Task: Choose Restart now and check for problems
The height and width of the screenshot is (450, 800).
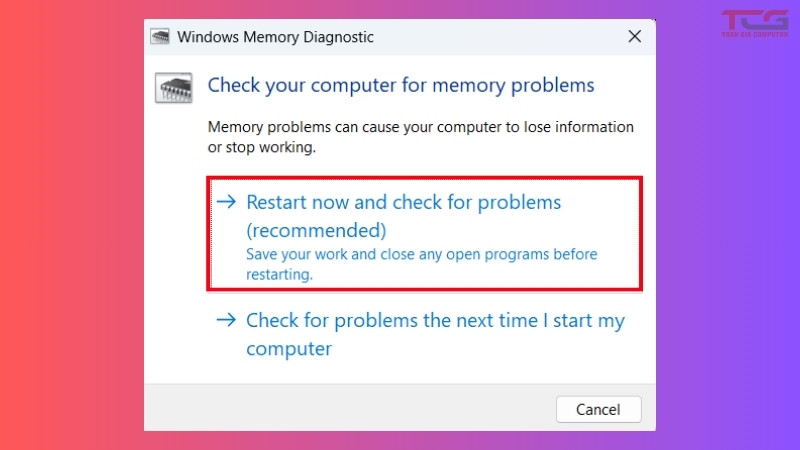Action: coord(404,202)
